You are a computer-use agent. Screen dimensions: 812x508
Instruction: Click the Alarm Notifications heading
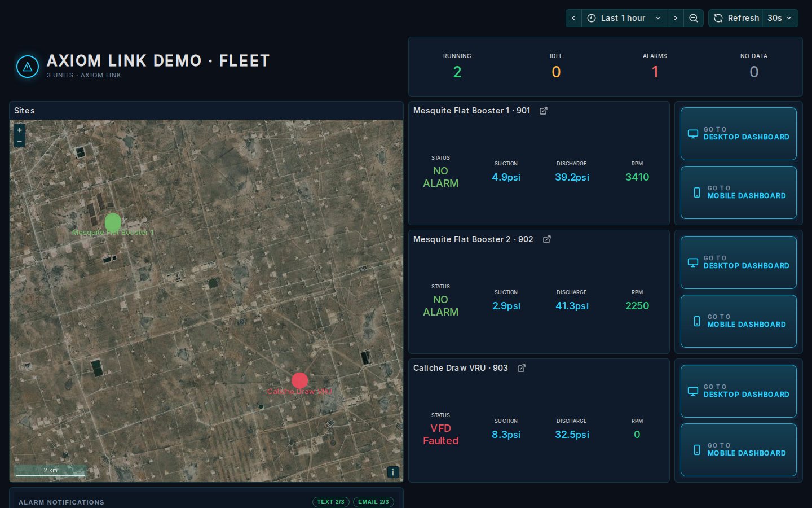(61, 502)
